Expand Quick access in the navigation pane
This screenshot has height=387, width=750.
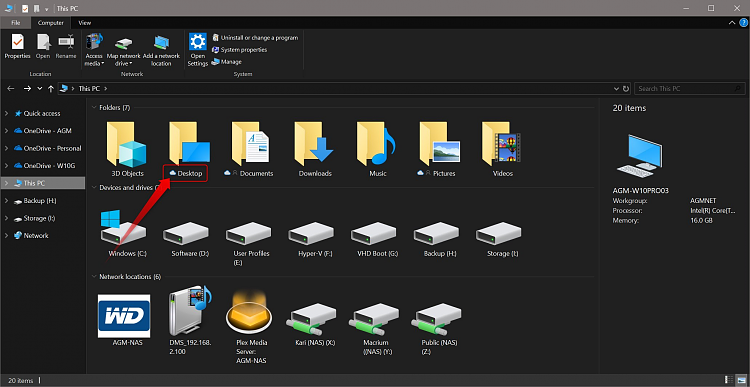click(x=6, y=113)
